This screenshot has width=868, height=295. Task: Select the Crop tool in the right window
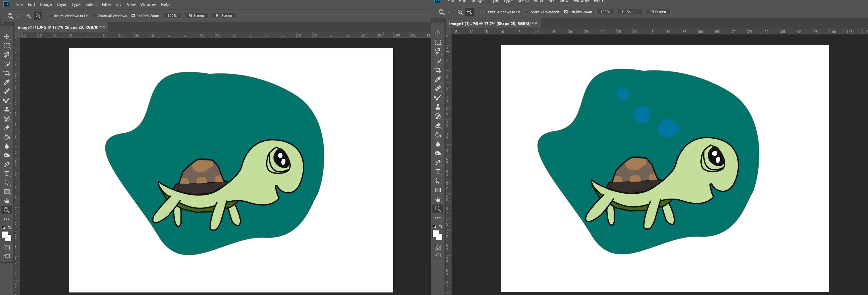pos(438,70)
